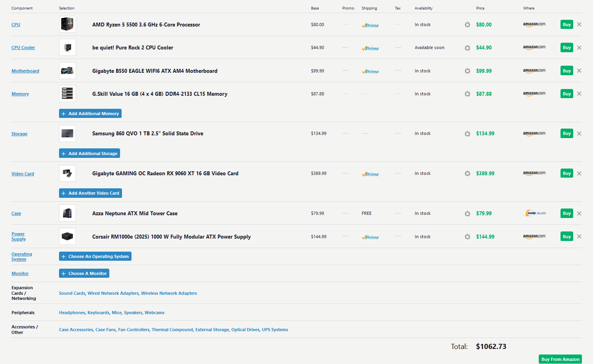This screenshot has height=364, width=593.
Task: Open price settings gear for CPU row
Action: [x=467, y=25]
